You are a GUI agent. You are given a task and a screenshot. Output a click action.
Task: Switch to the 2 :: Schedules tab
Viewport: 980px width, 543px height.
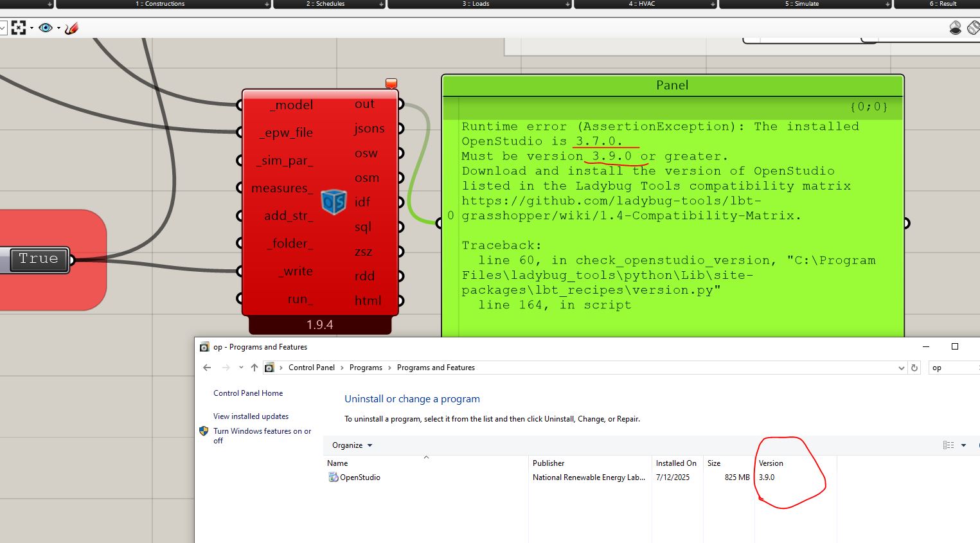tap(326, 4)
